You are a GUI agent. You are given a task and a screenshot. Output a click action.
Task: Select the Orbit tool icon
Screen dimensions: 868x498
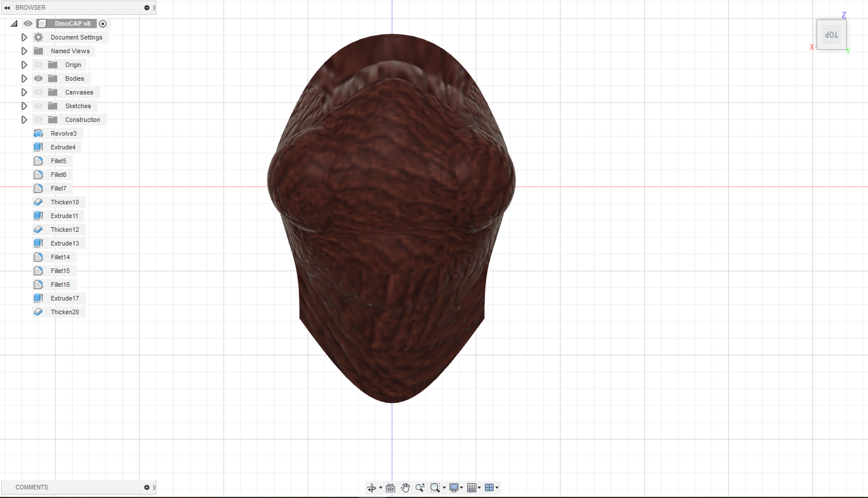[x=371, y=488]
